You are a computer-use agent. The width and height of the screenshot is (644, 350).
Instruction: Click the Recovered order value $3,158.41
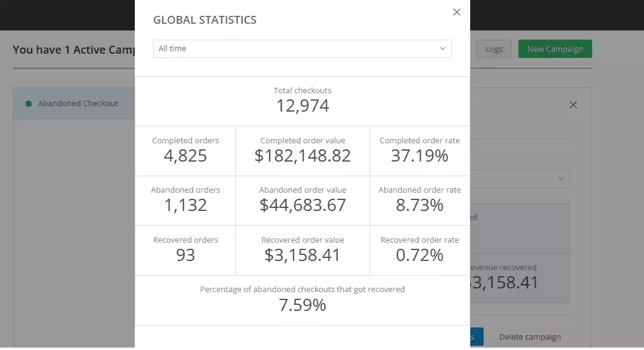(302, 255)
